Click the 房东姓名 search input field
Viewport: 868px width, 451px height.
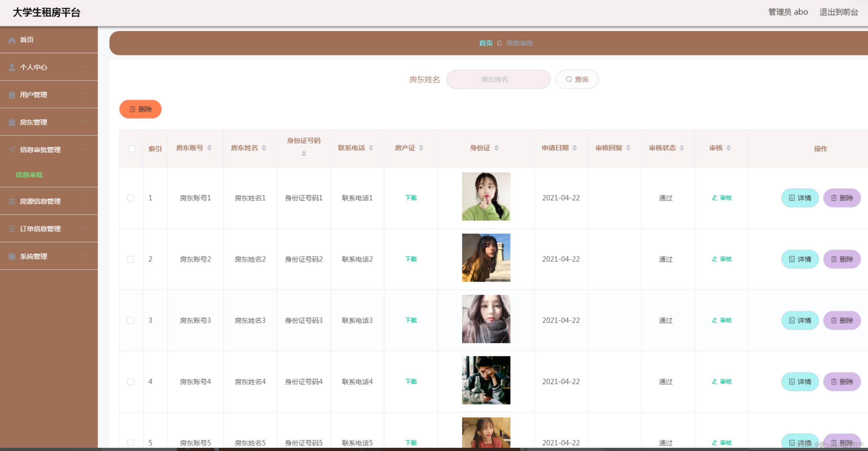coord(498,79)
